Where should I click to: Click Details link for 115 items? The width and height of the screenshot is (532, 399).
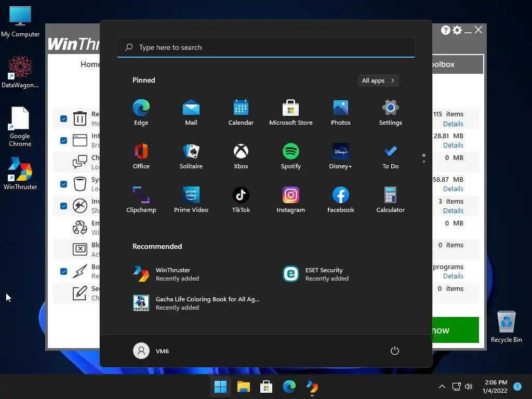click(453, 124)
